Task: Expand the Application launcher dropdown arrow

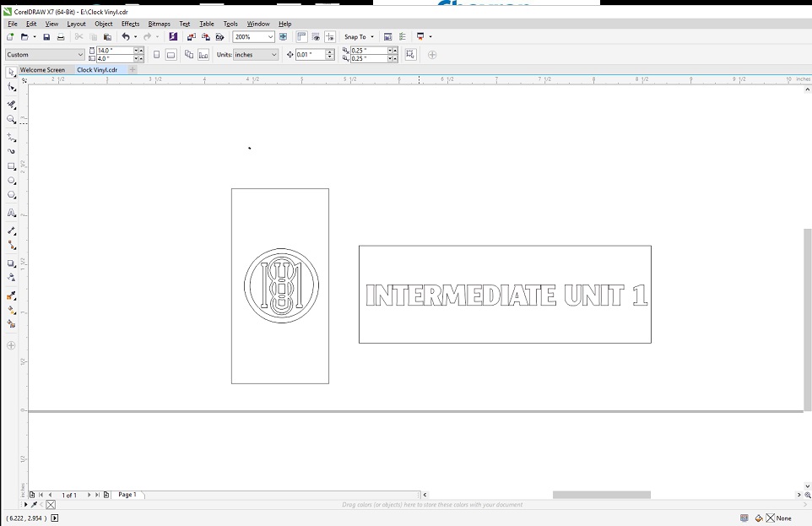Action: pos(430,37)
